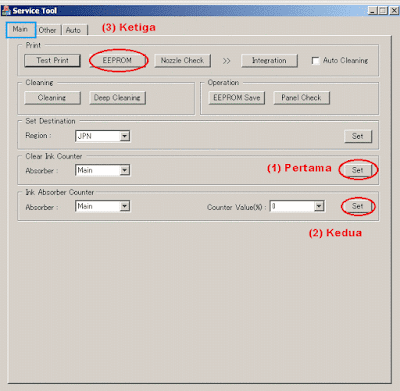400x391 pixels.
Task: Open the Other tab
Action: pos(47,30)
